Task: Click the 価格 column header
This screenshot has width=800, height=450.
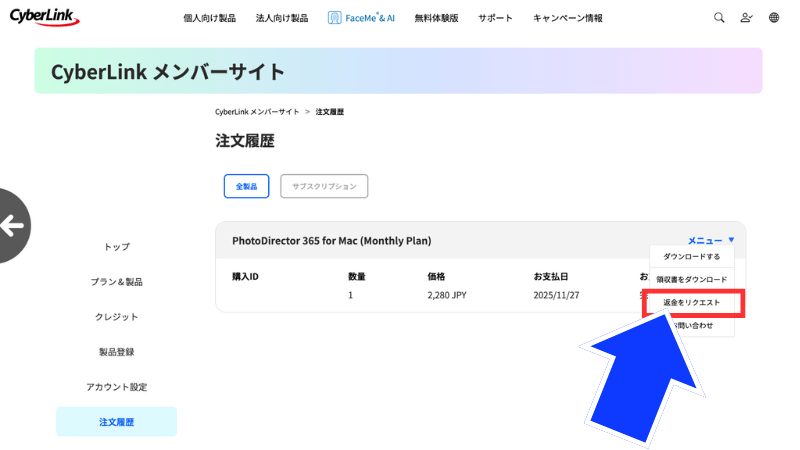Action: (x=436, y=277)
